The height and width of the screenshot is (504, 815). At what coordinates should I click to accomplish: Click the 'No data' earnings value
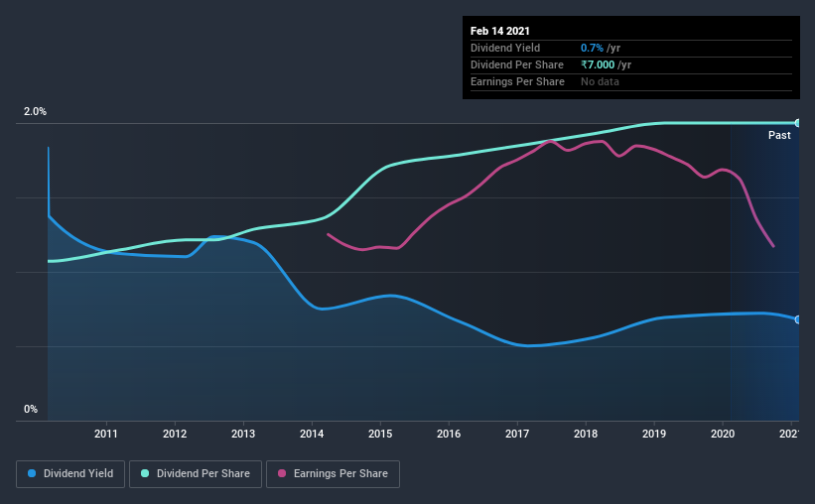(600, 81)
